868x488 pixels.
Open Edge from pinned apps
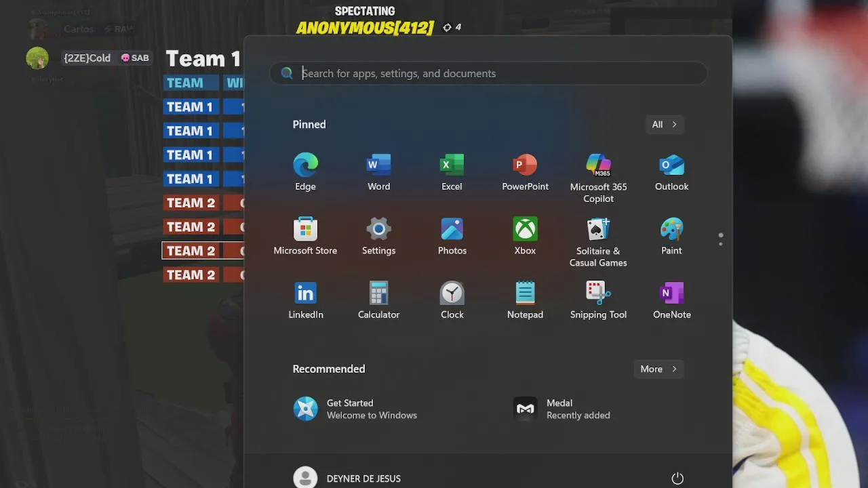[305, 172]
